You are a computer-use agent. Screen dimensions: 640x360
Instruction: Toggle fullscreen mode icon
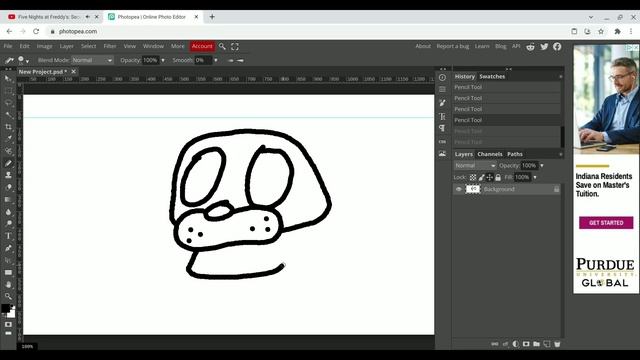(x=235, y=47)
